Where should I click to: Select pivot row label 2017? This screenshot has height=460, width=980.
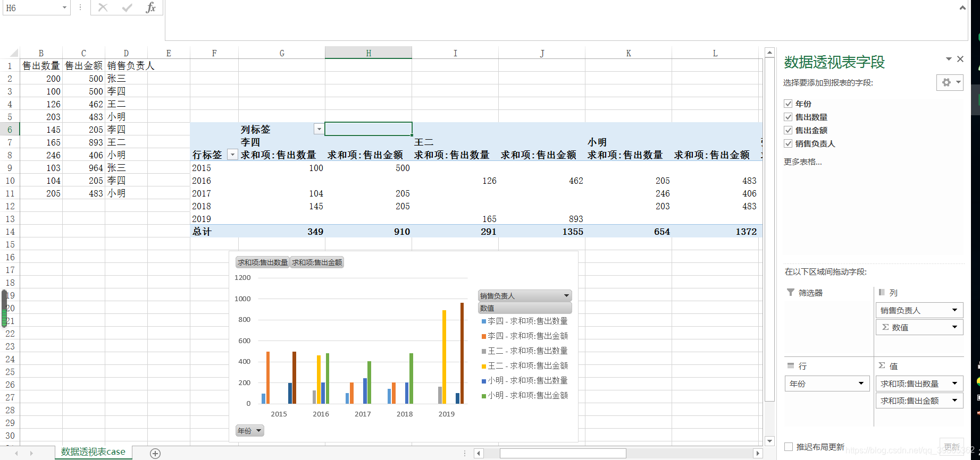[202, 193]
